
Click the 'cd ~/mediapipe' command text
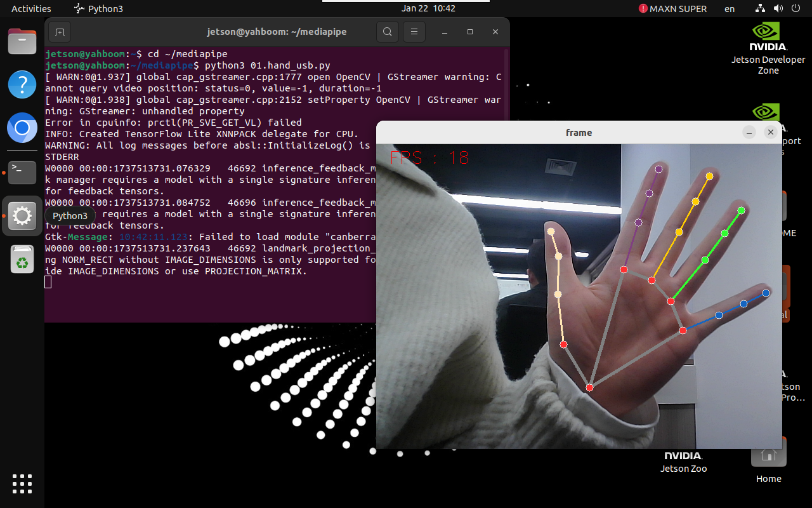[x=187, y=54]
